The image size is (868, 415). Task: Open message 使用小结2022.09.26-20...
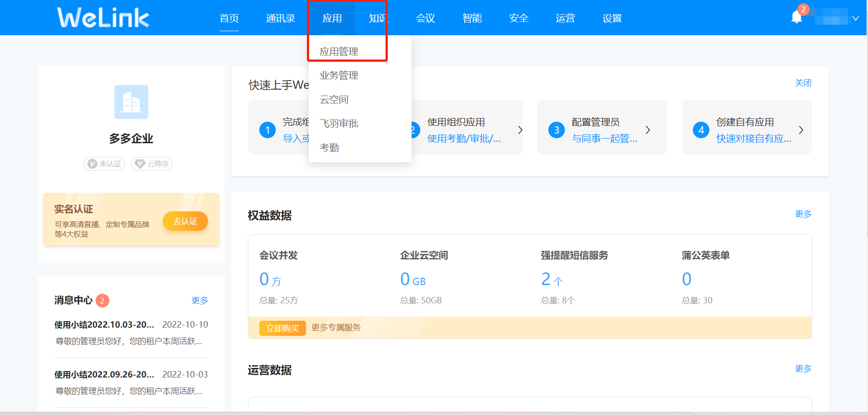click(x=104, y=375)
